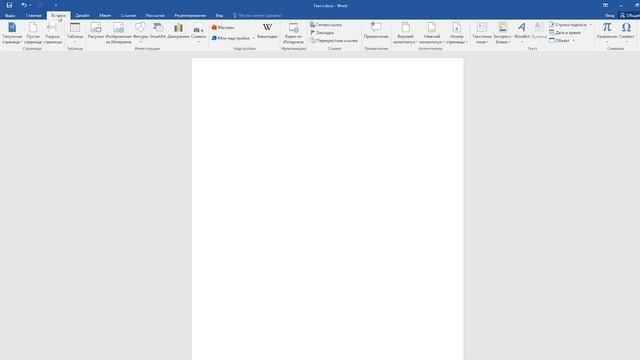640x360 pixels.
Task: Insert a Разрыв страницы page break
Action: [x=53, y=33]
